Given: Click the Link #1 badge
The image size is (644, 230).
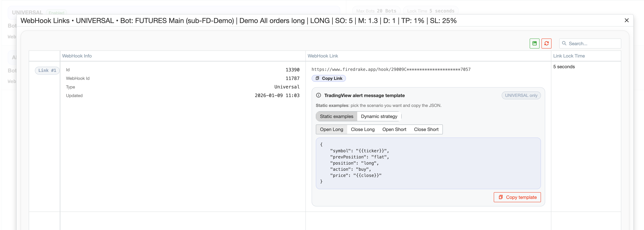Looking at the screenshot, I should pyautogui.click(x=47, y=70).
